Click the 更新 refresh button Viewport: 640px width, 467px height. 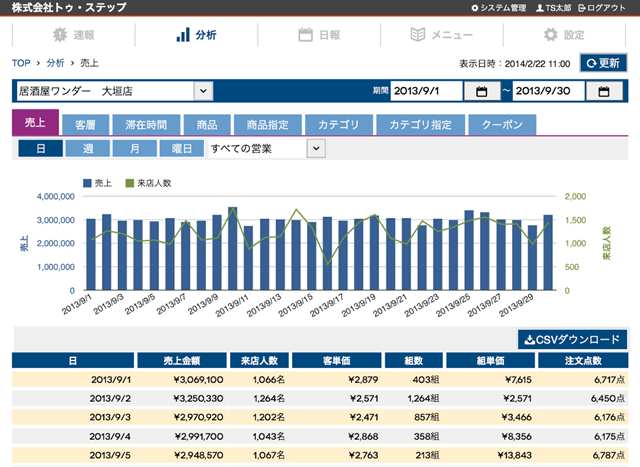(x=603, y=63)
